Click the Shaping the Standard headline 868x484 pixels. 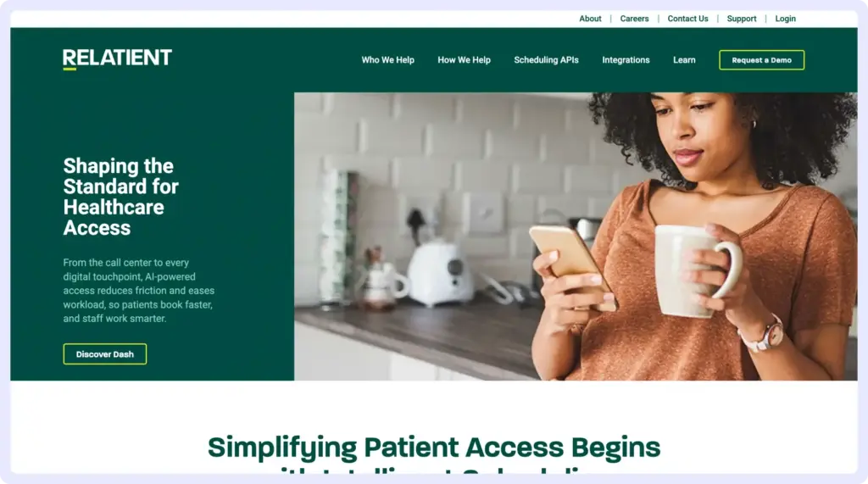(x=120, y=197)
